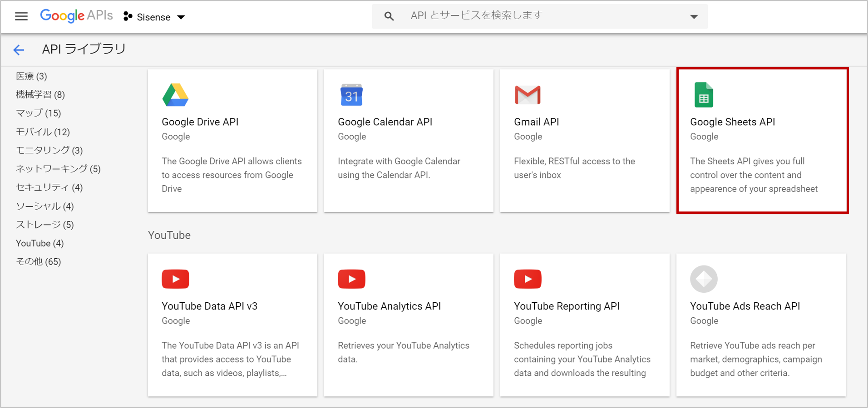Viewport: 868px width, 408px height.
Task: Click 'Retrieve YouTube ads reach' description text
Action: (x=756, y=359)
